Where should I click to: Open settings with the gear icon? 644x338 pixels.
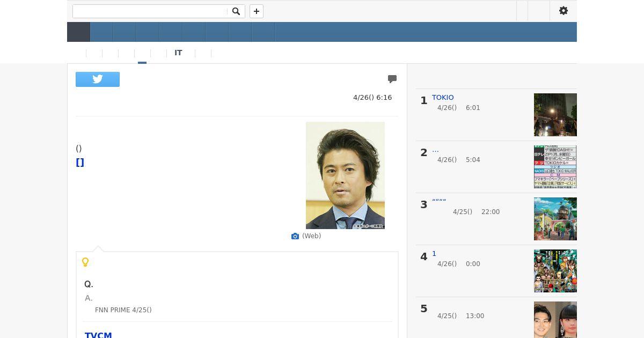pos(563,11)
